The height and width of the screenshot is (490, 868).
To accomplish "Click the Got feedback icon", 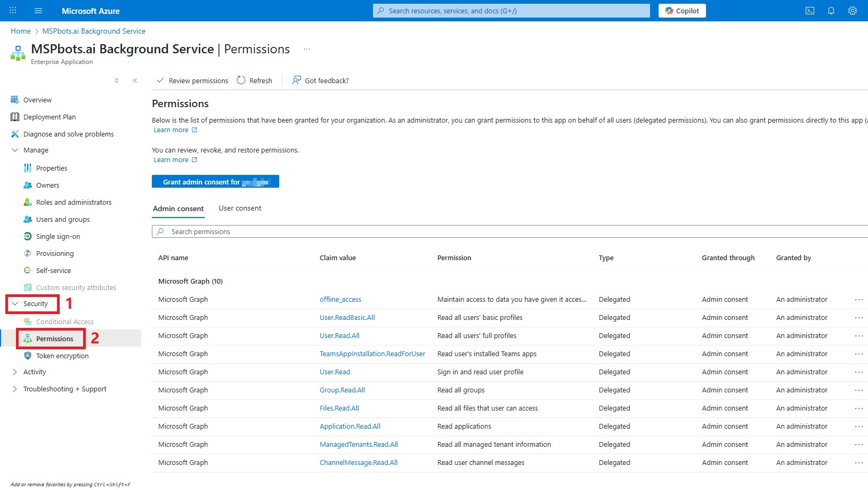I will click(x=297, y=80).
